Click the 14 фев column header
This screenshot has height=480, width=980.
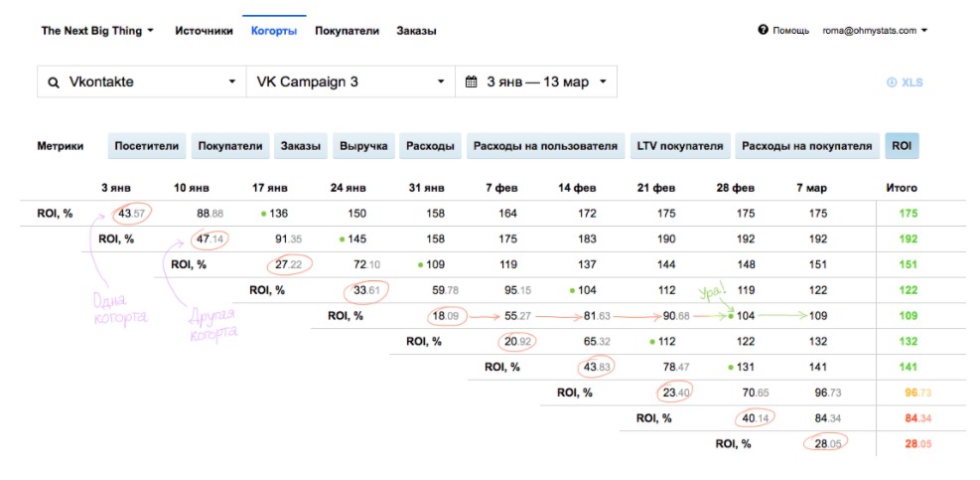[578, 188]
